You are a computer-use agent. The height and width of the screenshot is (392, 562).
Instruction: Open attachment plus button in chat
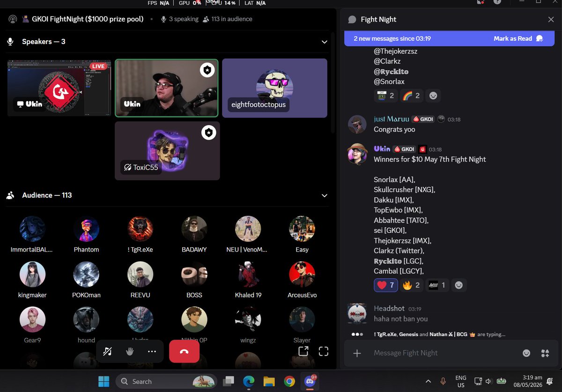click(357, 353)
